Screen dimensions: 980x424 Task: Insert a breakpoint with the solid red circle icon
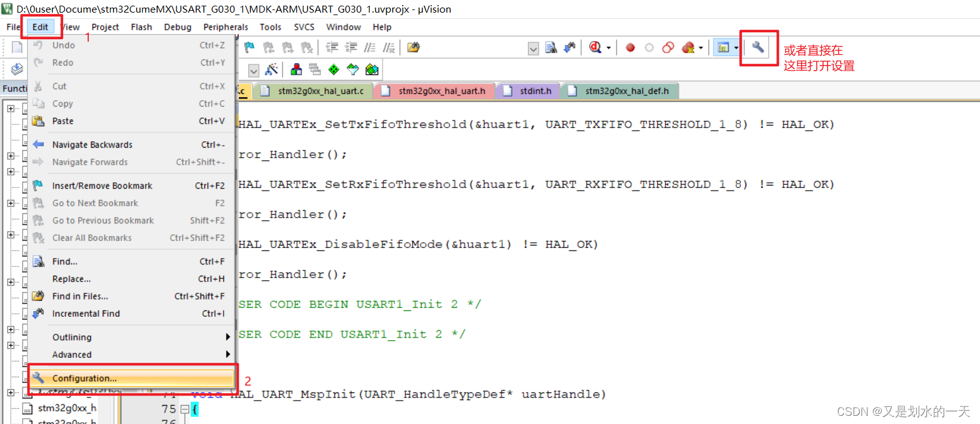tap(630, 47)
